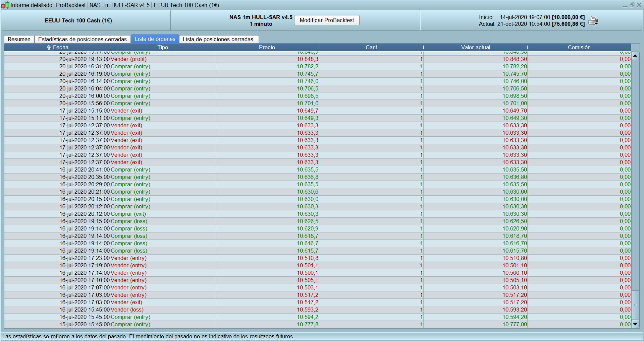Viewport: 644px width, 341px height.
Task: Select the 17-jul-2020 15:15:00 Vender (exit) row
Action: click(x=318, y=111)
